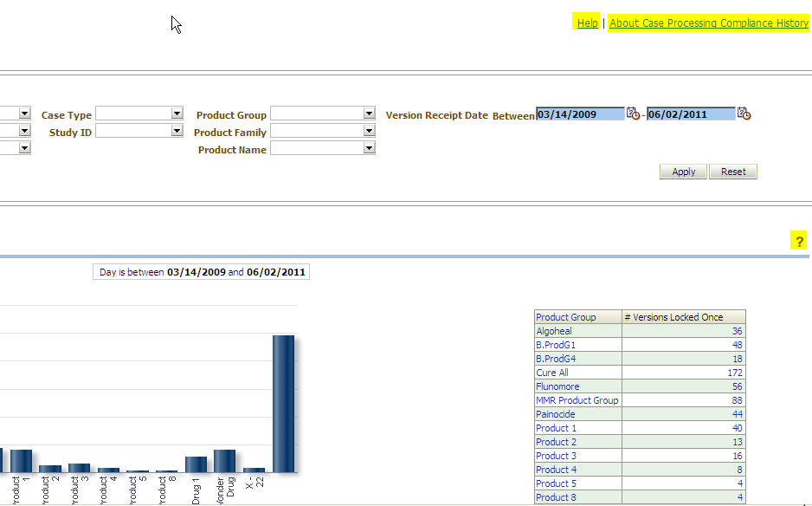
Task: Select Product 1 in the table
Action: coord(556,428)
